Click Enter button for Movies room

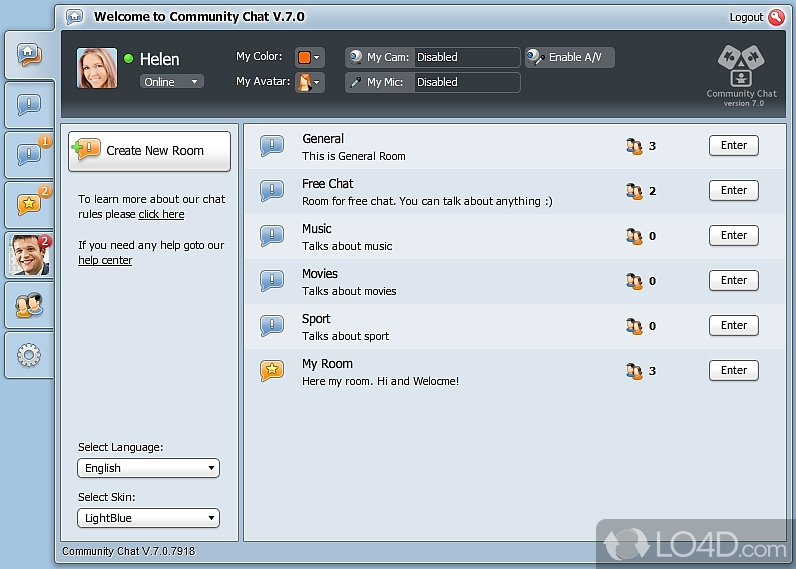734,280
